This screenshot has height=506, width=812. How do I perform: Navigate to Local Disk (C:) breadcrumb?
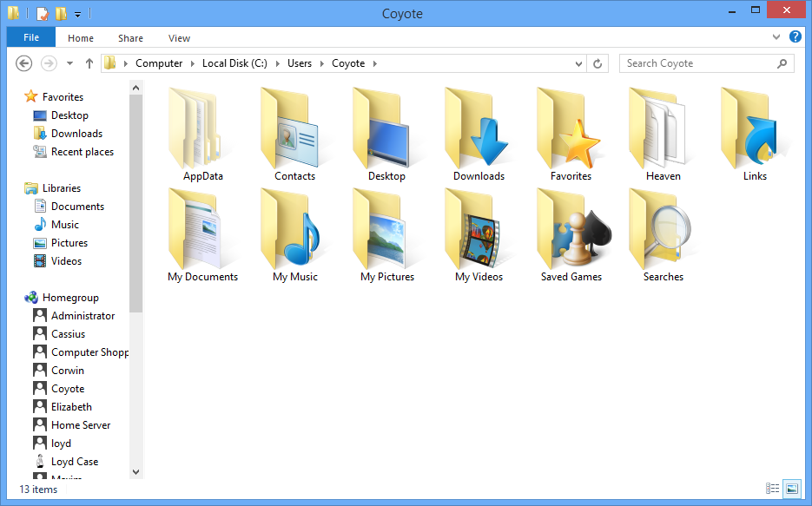pyautogui.click(x=234, y=63)
